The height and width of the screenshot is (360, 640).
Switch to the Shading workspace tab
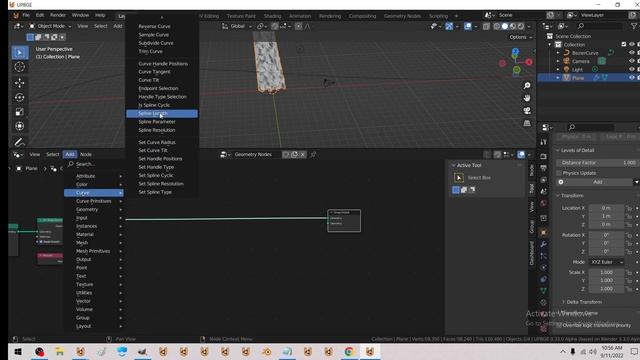point(272,16)
